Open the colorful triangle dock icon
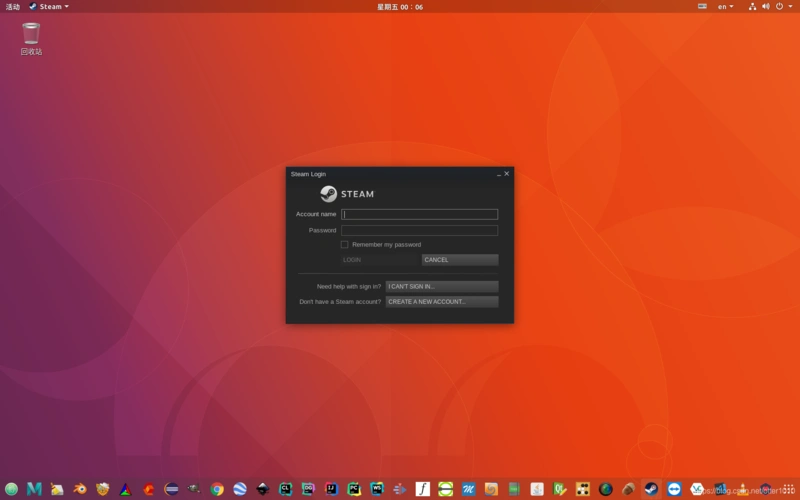The width and height of the screenshot is (800, 500). (x=126, y=489)
